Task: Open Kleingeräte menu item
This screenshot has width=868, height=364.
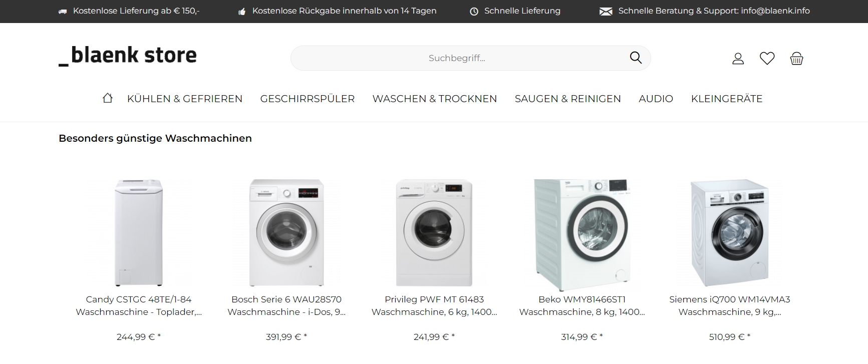Action: click(727, 99)
